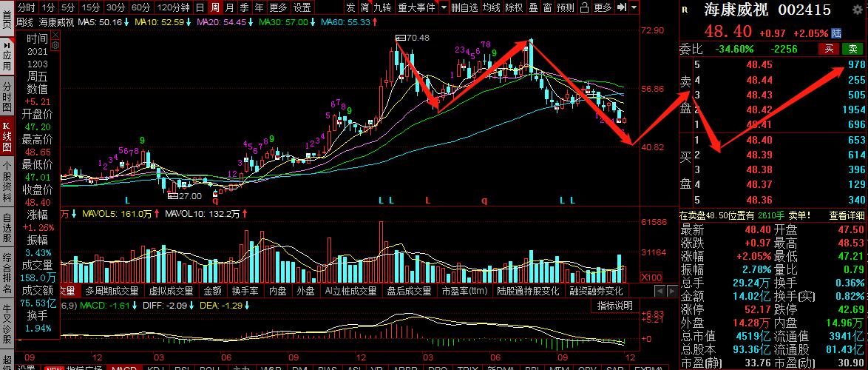The image size is (868, 370).
Task: Expand dropdown arrow at toolbar far right
Action: [x=634, y=7]
